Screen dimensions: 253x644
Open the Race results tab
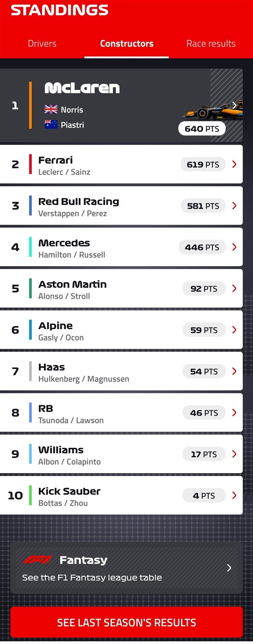click(x=211, y=43)
